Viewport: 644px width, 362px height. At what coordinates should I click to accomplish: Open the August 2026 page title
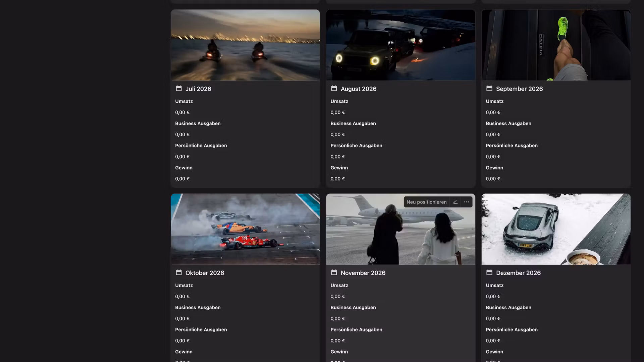tap(358, 89)
